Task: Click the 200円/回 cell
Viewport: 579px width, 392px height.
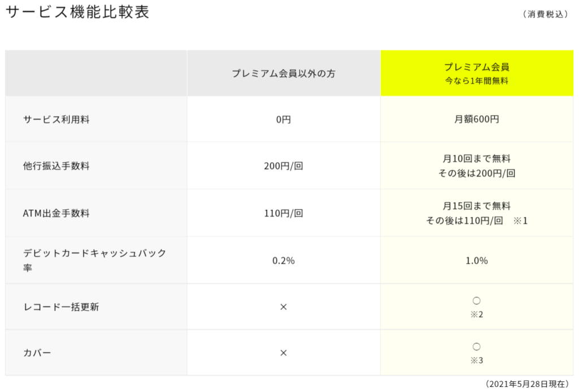Action: click(283, 166)
